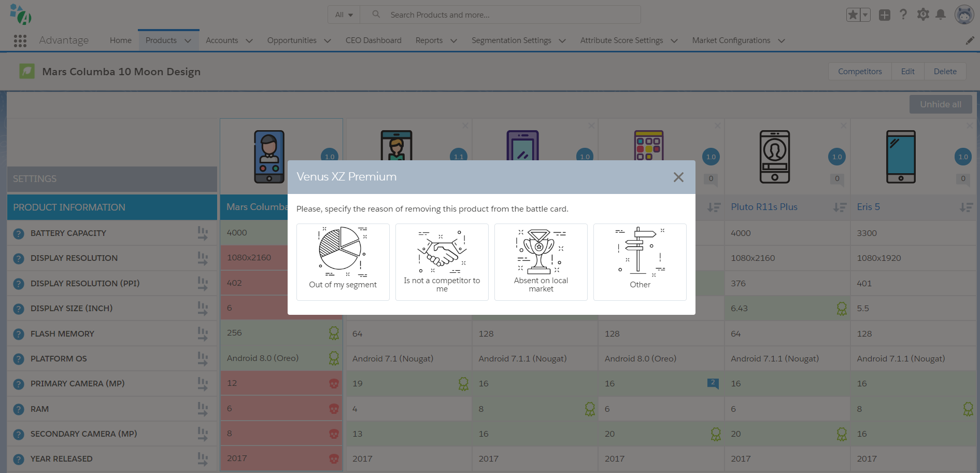Expand Market Configurations chevron

(x=781, y=40)
